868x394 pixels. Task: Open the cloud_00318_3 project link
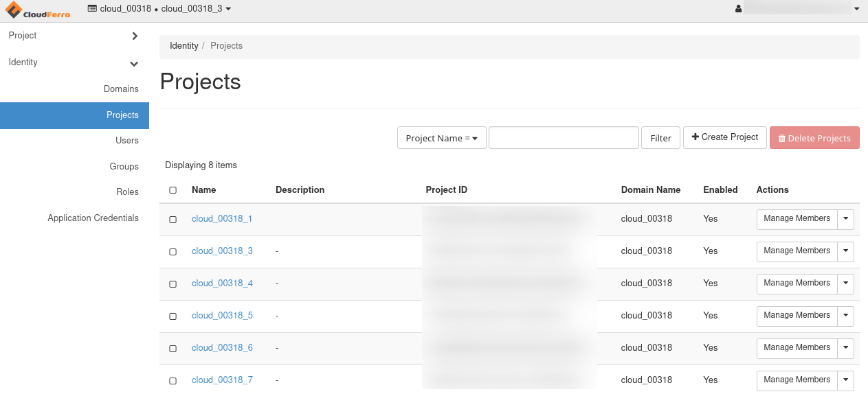222,251
